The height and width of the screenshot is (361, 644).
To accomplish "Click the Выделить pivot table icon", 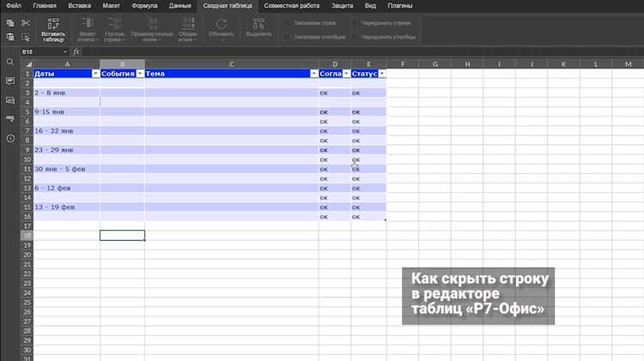I will [x=258, y=25].
